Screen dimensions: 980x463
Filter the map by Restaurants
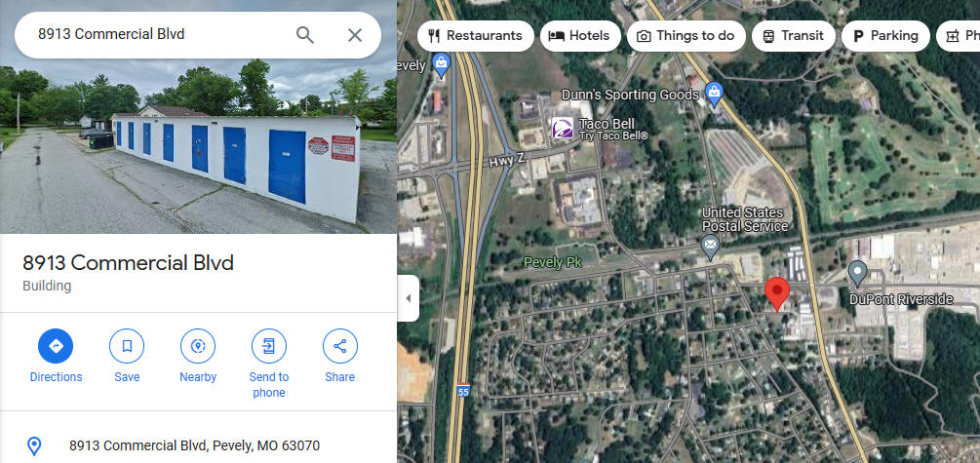[x=476, y=36]
